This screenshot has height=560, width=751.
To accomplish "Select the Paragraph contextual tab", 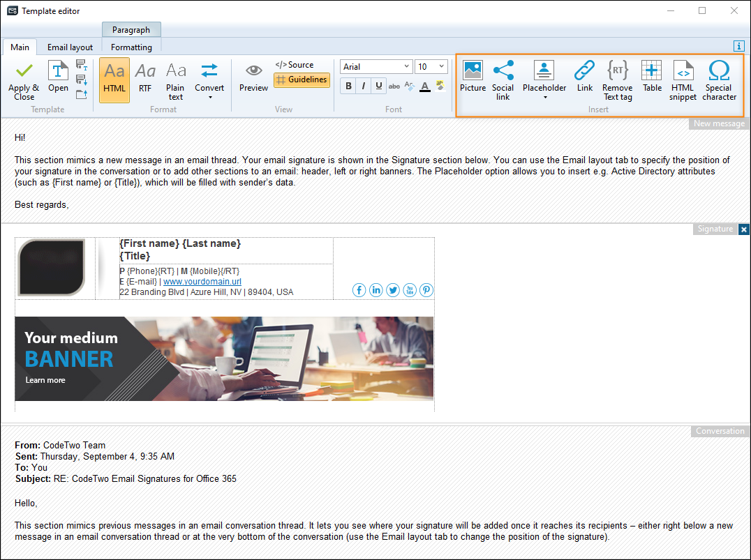I will tap(131, 30).
